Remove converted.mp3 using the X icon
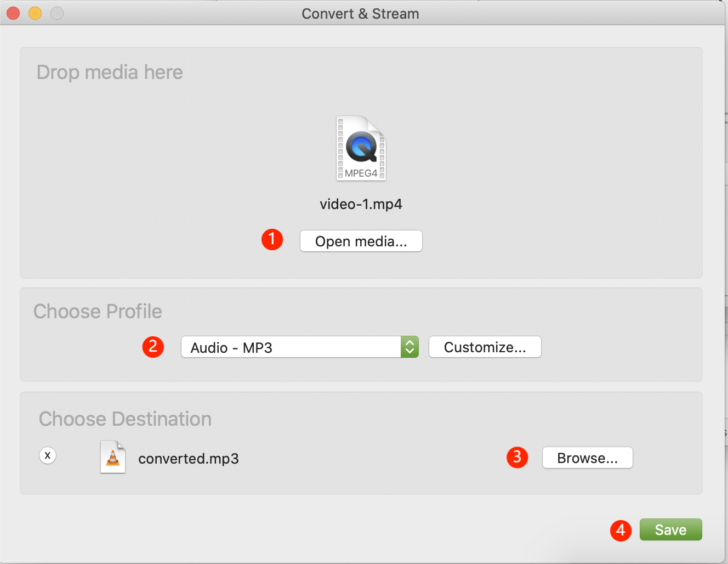728x564 pixels. click(48, 455)
